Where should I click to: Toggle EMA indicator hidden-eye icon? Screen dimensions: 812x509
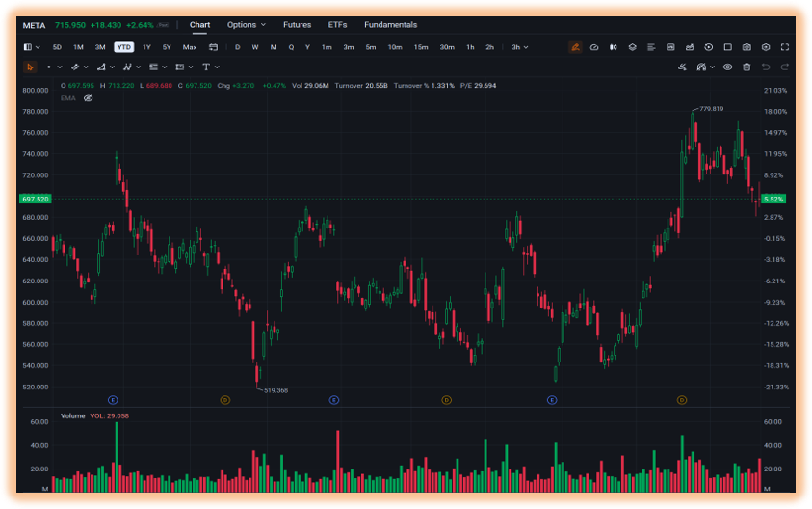tap(88, 98)
